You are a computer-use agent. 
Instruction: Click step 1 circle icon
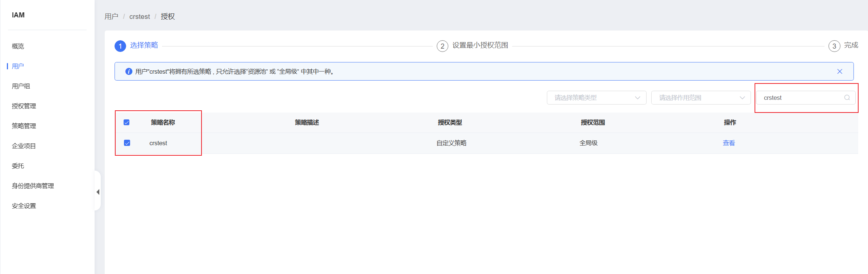pyautogui.click(x=120, y=46)
